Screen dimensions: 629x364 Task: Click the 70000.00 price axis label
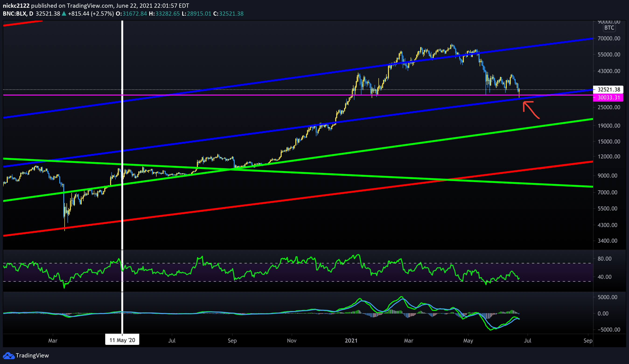tap(609, 38)
